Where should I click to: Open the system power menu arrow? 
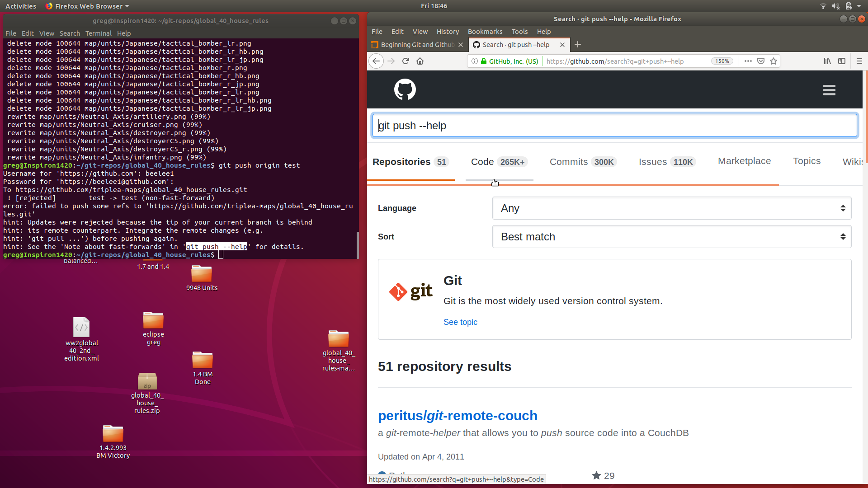coord(859,6)
